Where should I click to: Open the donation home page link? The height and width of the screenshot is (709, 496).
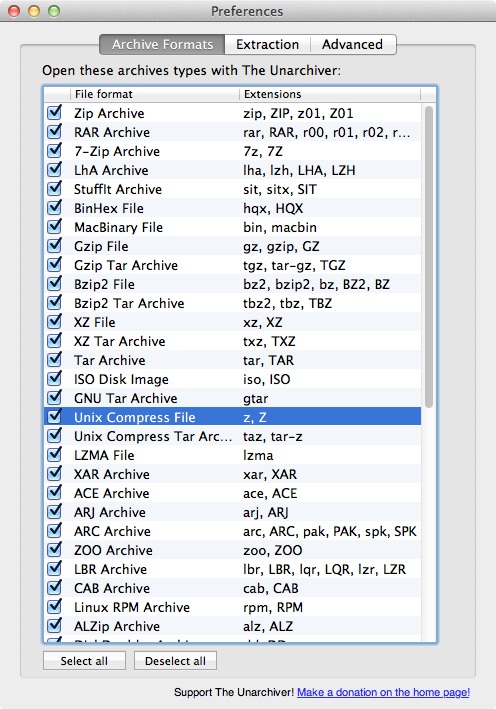383,692
